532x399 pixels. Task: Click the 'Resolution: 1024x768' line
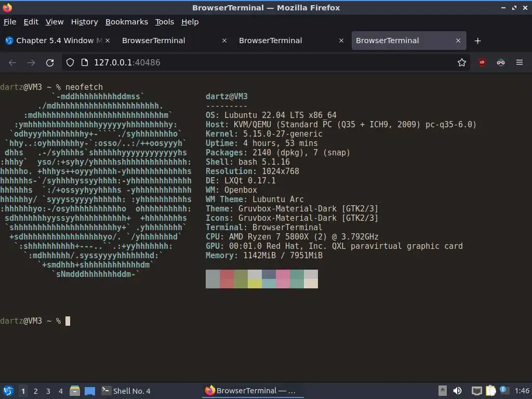(x=252, y=171)
